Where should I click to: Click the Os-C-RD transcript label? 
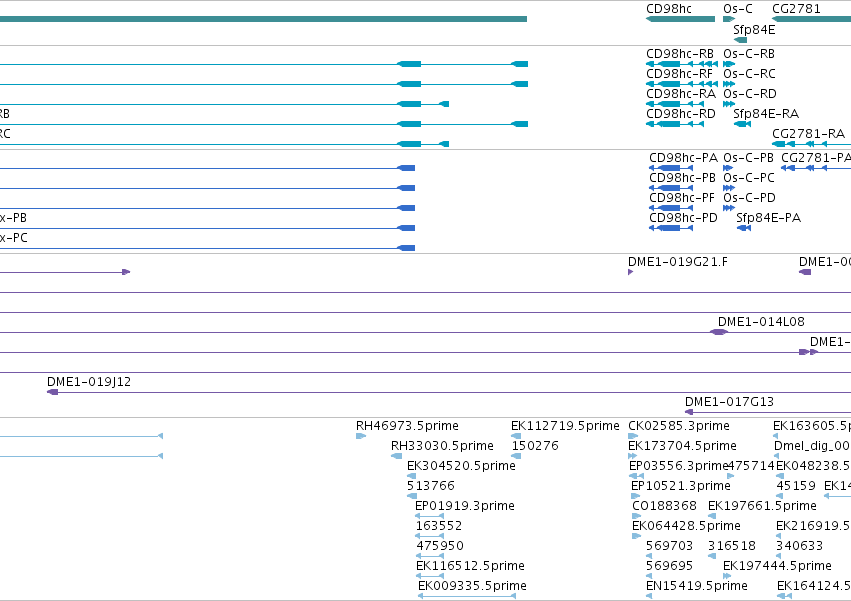(x=750, y=94)
